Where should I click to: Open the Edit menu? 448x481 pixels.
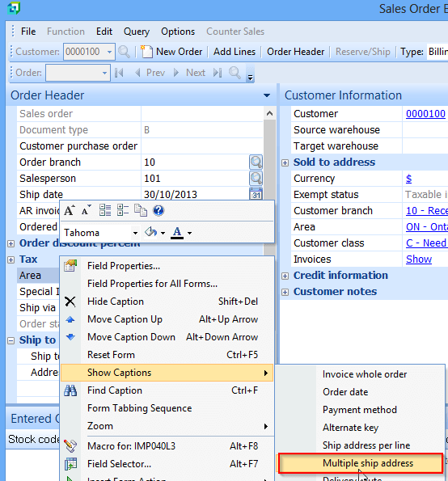(x=104, y=32)
